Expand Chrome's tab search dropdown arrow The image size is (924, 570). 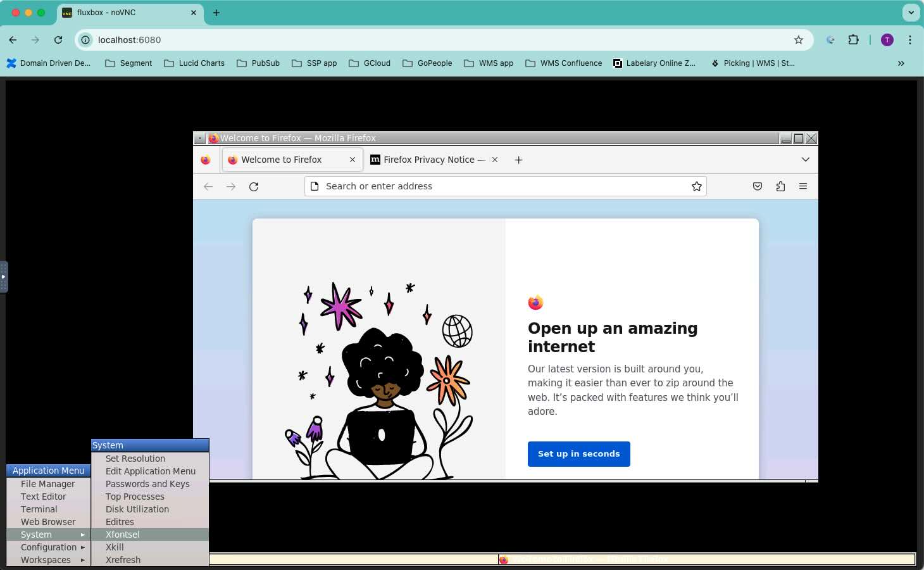911,13
